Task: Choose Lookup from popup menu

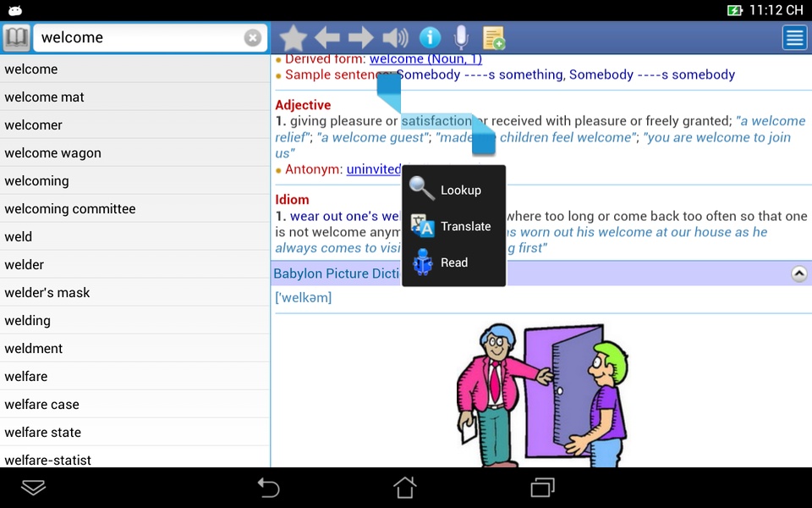Action: point(453,190)
